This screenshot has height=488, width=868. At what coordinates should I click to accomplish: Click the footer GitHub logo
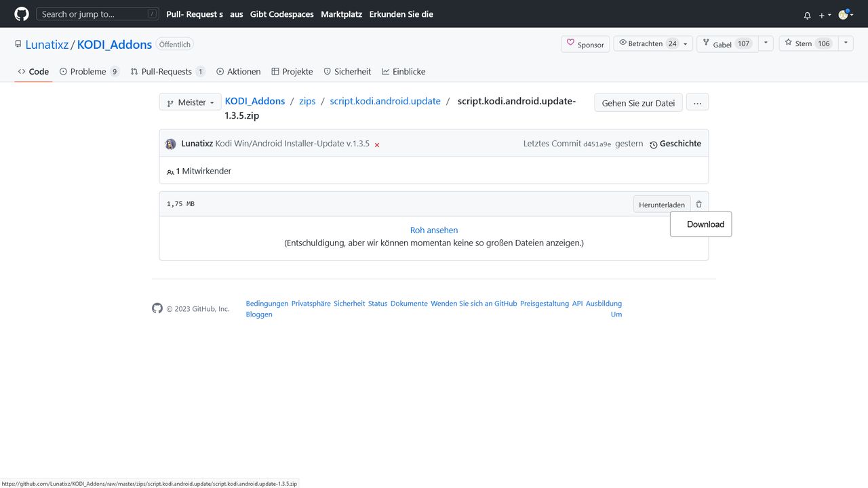(x=157, y=308)
